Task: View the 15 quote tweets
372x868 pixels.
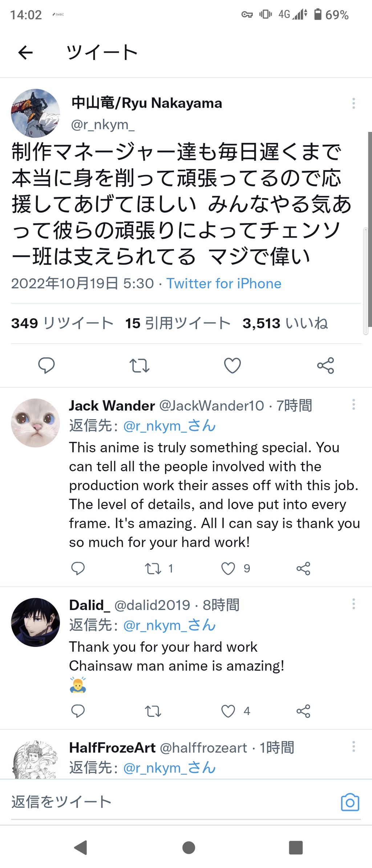Action: [x=178, y=323]
